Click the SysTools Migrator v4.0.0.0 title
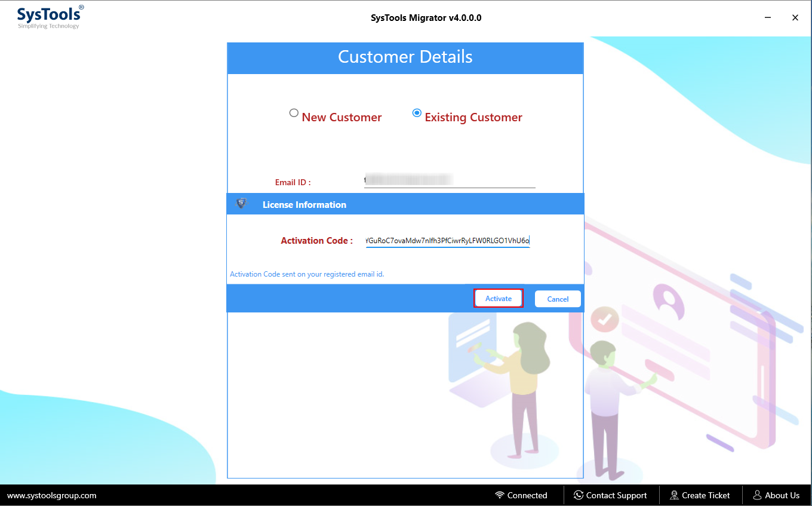The image size is (812, 506). [x=426, y=18]
